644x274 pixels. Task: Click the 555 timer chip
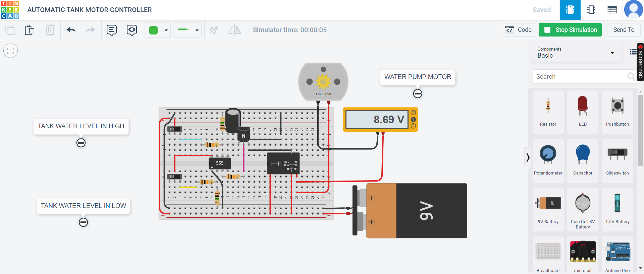point(220,163)
